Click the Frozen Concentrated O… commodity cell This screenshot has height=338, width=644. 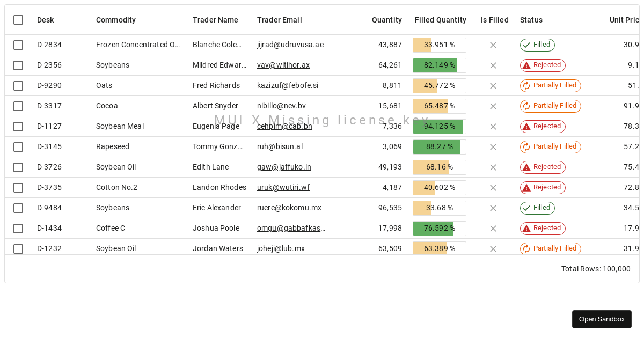pos(138,45)
